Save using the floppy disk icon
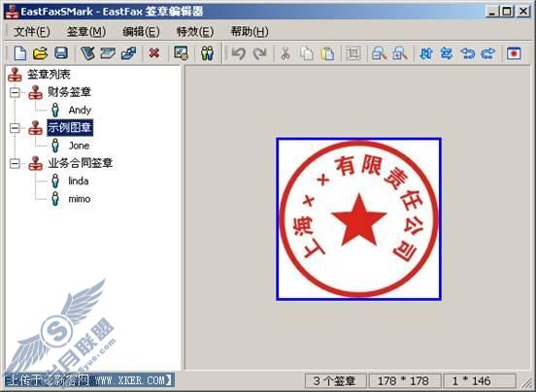This screenshot has width=536, height=392. coord(61,53)
